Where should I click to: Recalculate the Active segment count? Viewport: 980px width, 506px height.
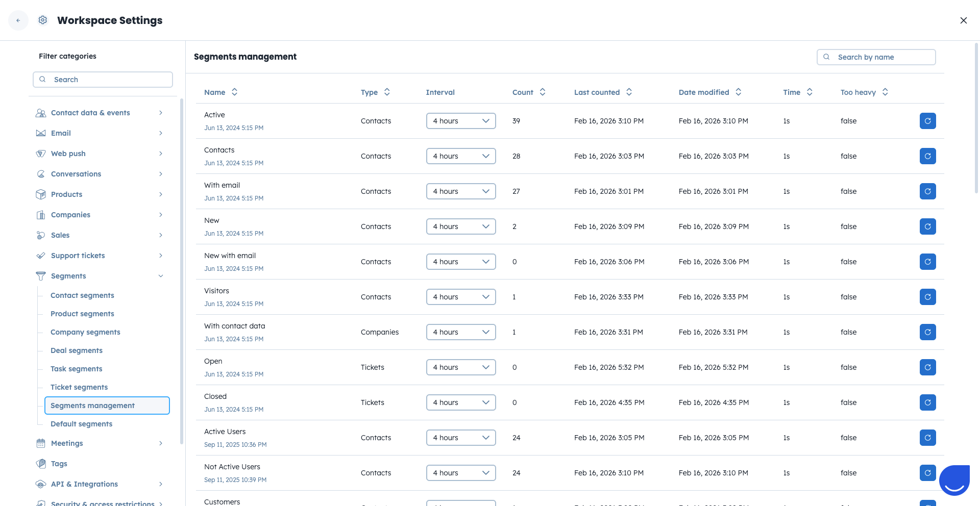tap(927, 121)
